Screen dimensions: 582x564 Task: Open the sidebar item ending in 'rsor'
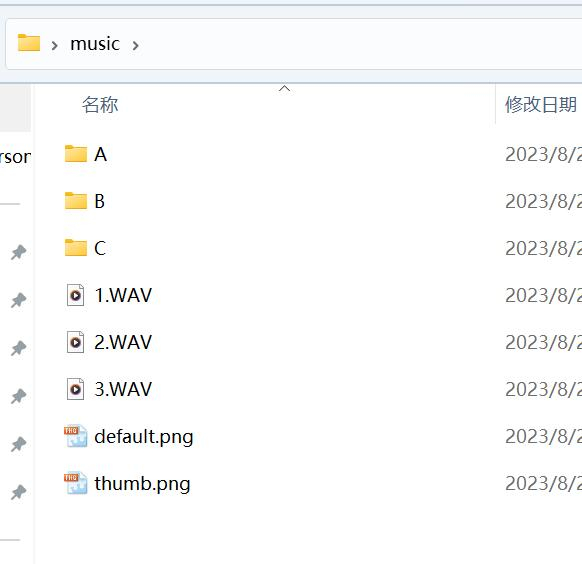(15, 157)
